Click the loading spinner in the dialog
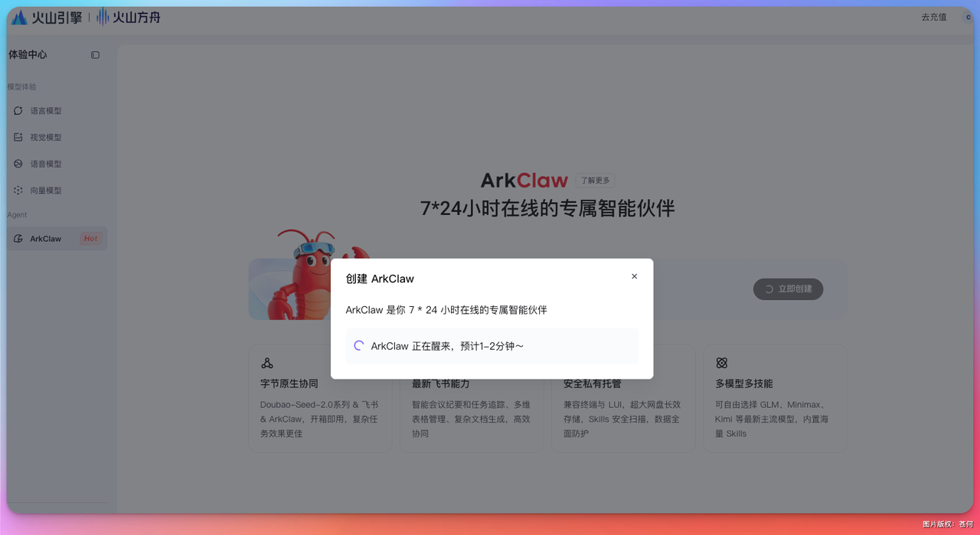The height and width of the screenshot is (535, 980). tap(359, 346)
